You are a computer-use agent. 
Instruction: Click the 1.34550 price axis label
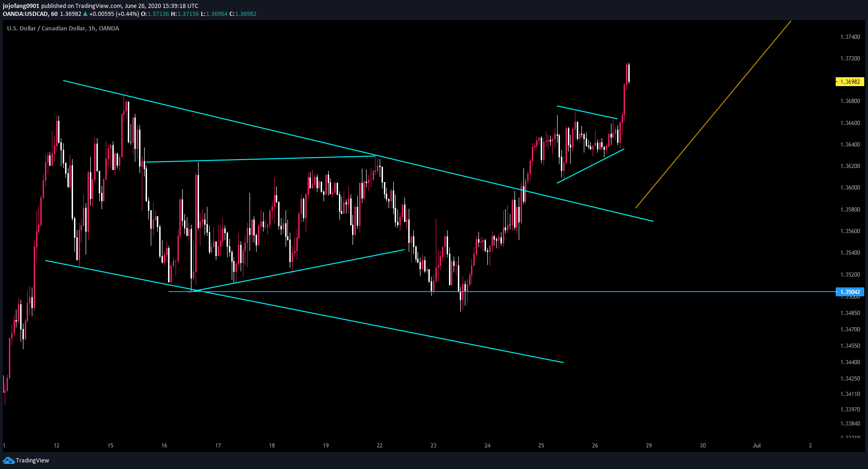850,346
